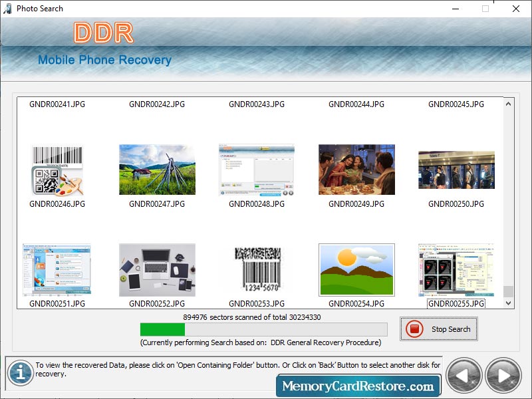Viewport: 532px width, 399px height.
Task: Click the Mobile Phone Recovery heading
Action: pos(104,60)
